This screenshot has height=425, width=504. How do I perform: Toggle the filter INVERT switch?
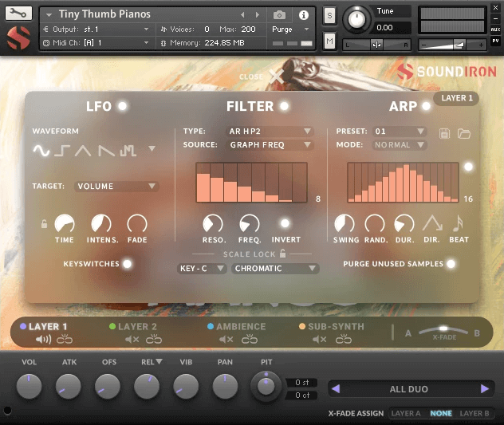pos(285,223)
